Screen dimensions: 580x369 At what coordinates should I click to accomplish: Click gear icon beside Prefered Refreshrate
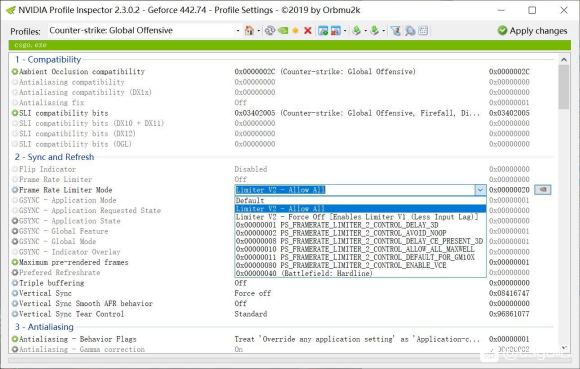click(x=15, y=272)
